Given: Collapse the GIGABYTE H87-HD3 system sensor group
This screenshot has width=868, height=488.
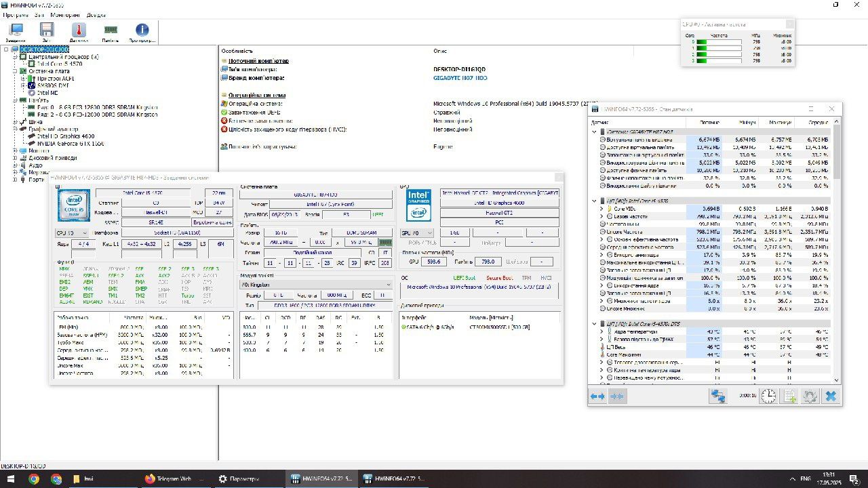Looking at the screenshot, I should coord(595,131).
